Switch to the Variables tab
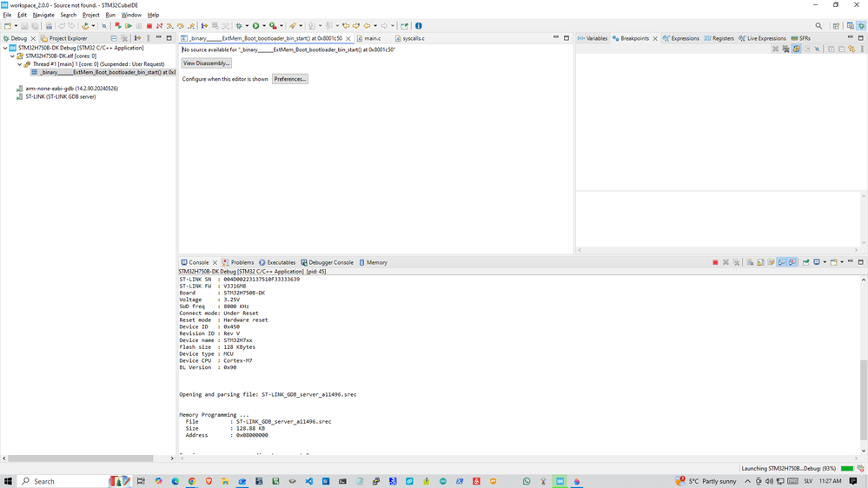Viewport: 868px width, 488px height. [x=593, y=38]
